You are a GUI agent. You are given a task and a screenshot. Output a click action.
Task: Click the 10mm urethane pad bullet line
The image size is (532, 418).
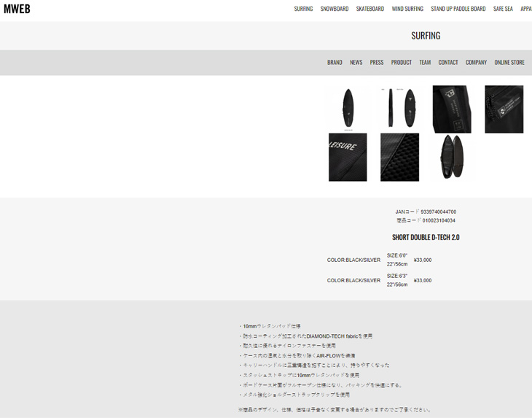click(x=270, y=326)
